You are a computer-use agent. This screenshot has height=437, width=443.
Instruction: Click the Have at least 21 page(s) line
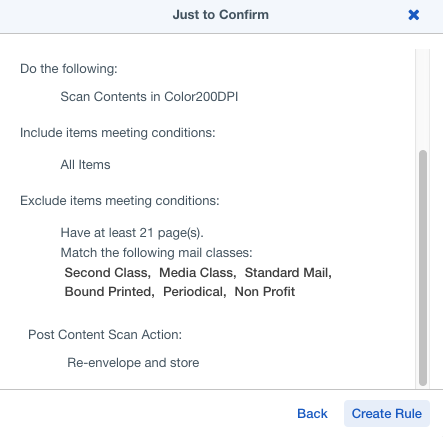(132, 233)
